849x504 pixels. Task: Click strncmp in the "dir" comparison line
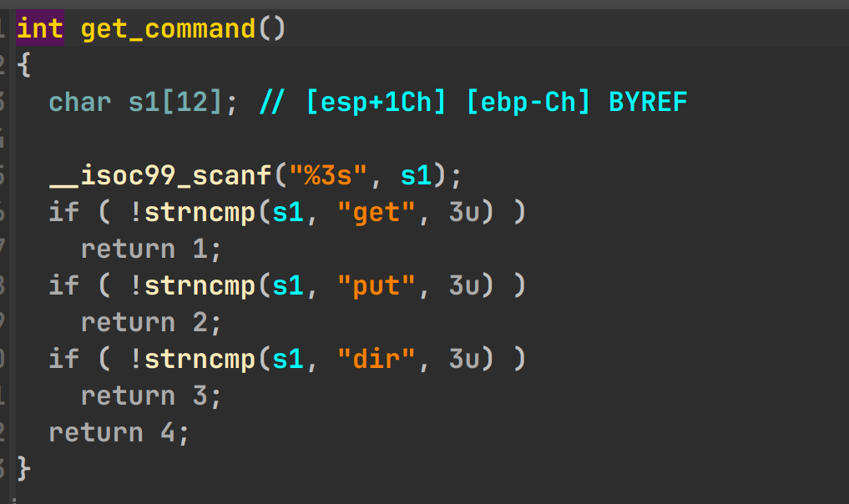200,360
